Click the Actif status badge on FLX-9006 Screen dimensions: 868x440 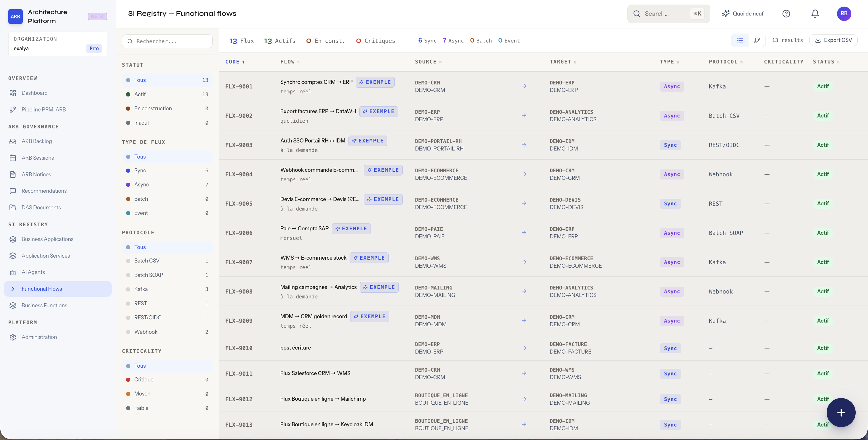point(823,233)
